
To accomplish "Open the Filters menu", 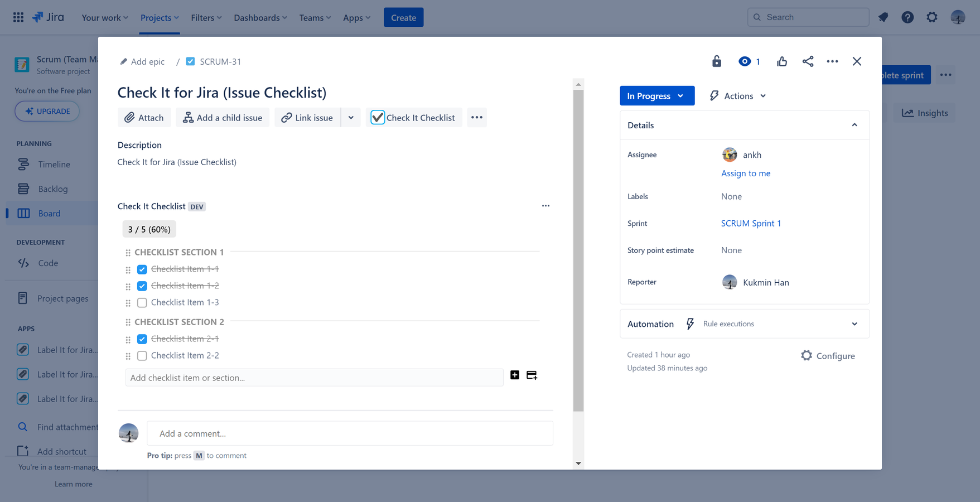I will 206,17.
